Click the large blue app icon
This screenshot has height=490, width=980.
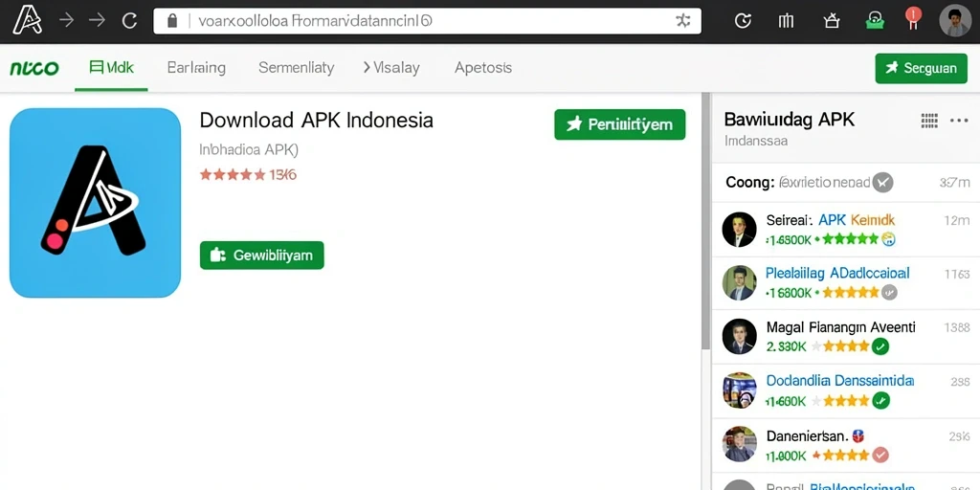click(95, 203)
